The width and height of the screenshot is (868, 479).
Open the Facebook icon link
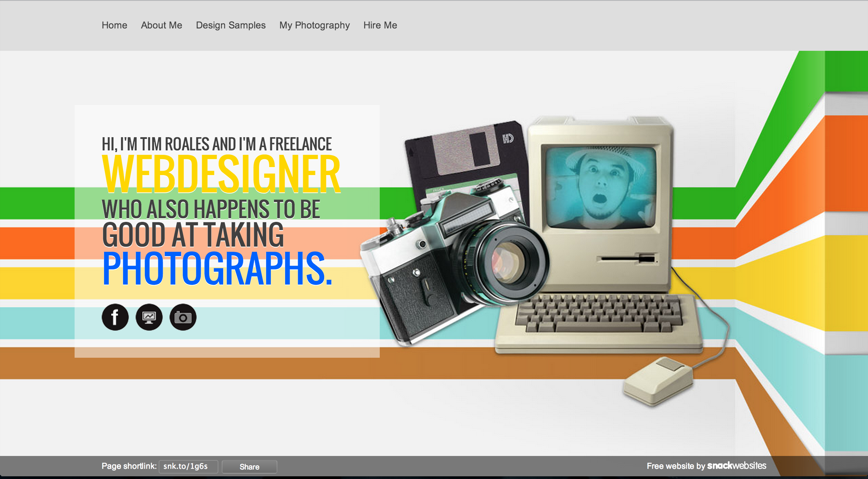pos(115,317)
